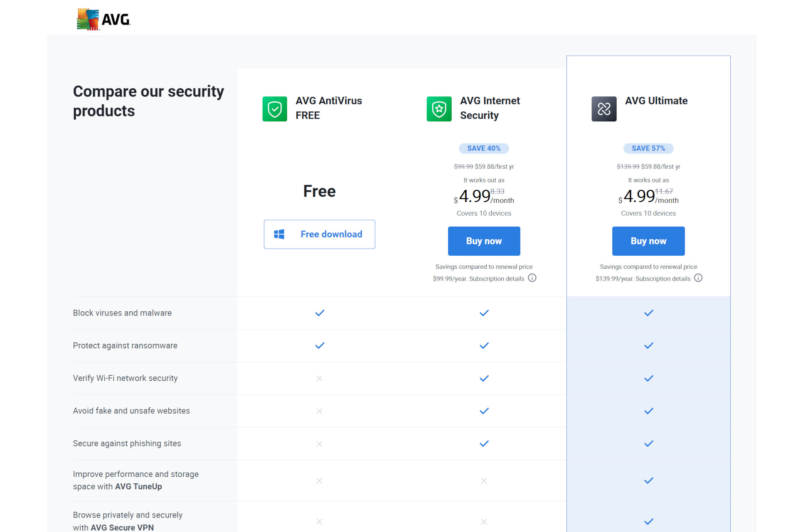Click Covers 10 devices under Internet Security
This screenshot has height=532, width=798.
484,213
